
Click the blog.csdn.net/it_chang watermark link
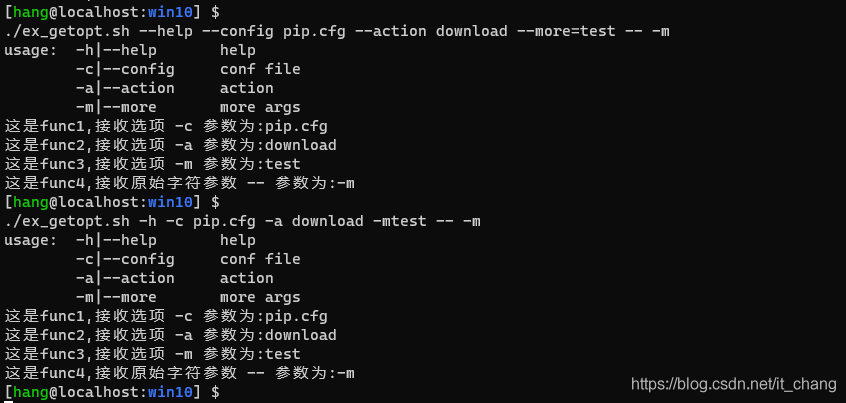pyautogui.click(x=734, y=384)
